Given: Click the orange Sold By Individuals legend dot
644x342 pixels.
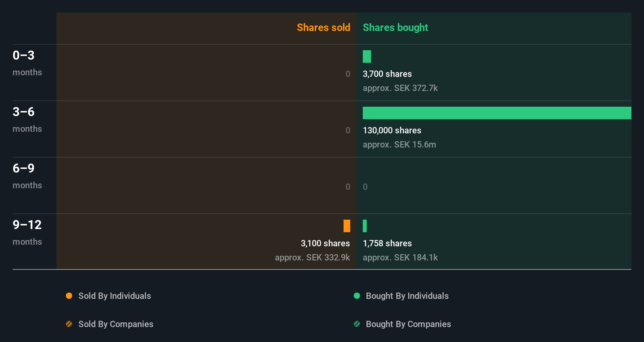Looking at the screenshot, I should coord(69,296).
